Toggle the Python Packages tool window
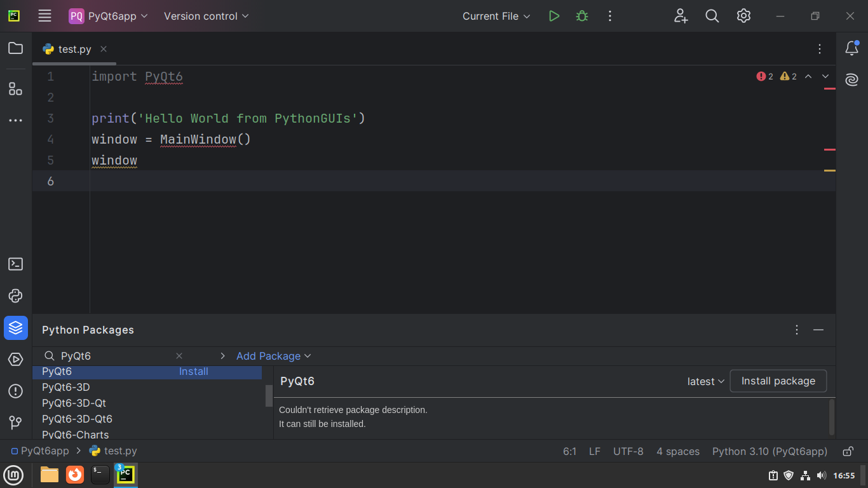Viewport: 868px width, 488px height. [16, 328]
